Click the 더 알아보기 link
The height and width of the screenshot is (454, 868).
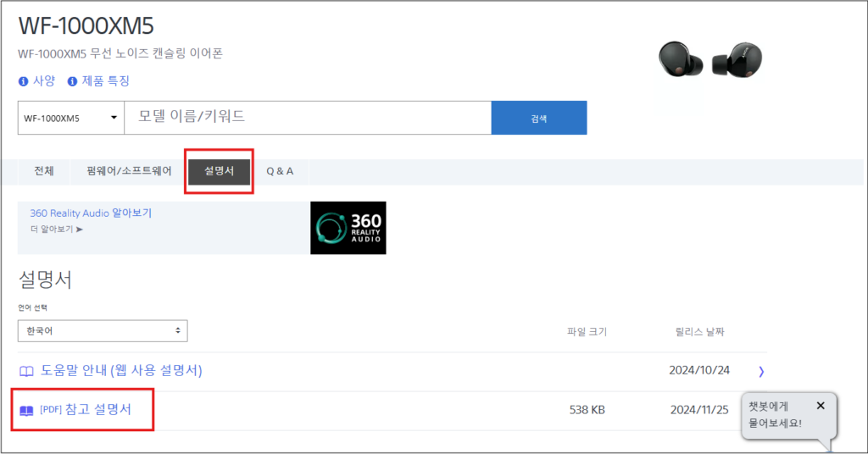coord(57,229)
